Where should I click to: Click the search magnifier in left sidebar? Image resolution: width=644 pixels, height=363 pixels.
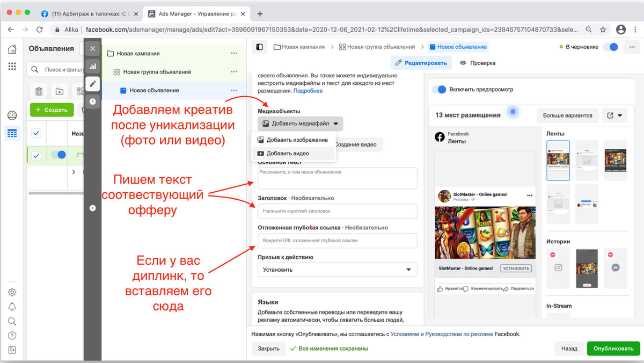pyautogui.click(x=12, y=321)
